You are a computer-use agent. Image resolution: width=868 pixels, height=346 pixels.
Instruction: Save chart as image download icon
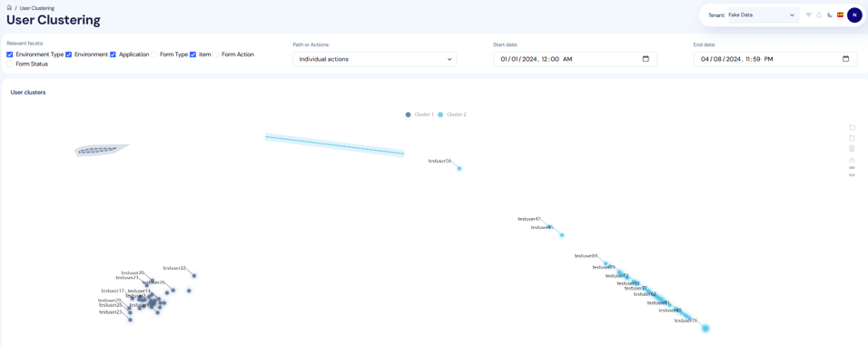coord(852,159)
